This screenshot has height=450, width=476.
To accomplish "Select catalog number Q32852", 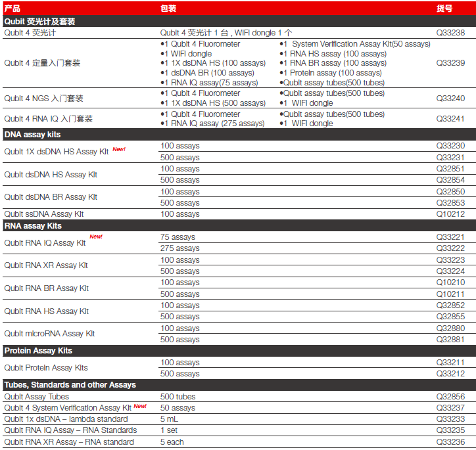I will pyautogui.click(x=450, y=305).
